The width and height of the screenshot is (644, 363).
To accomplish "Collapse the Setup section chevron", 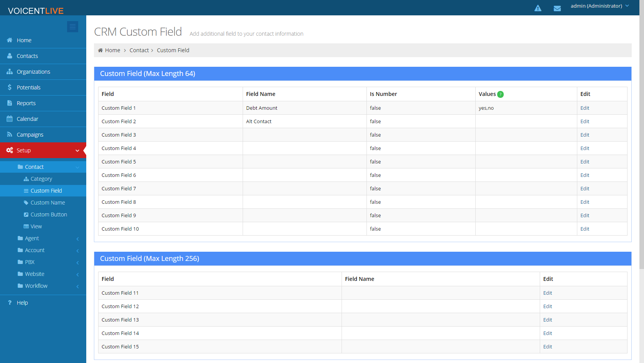I will (77, 150).
